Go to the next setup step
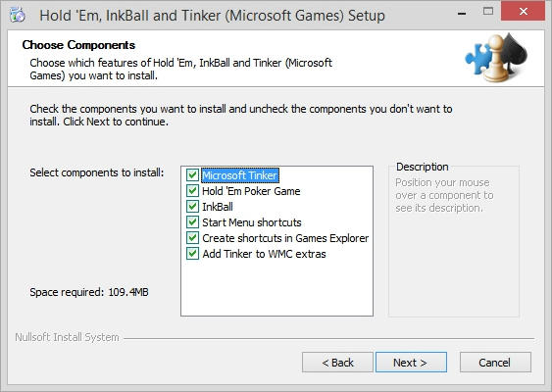This screenshot has height=392, width=552. click(411, 362)
